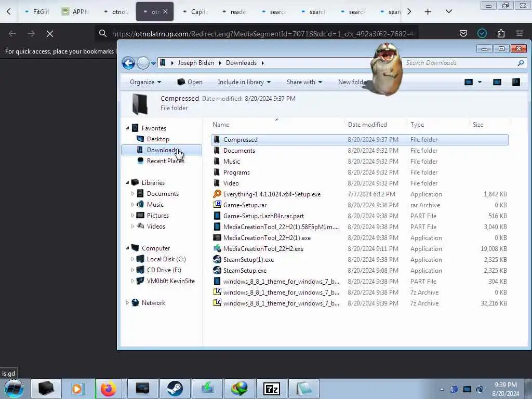Select the Music folder in file list
532x399 pixels.
(231, 162)
